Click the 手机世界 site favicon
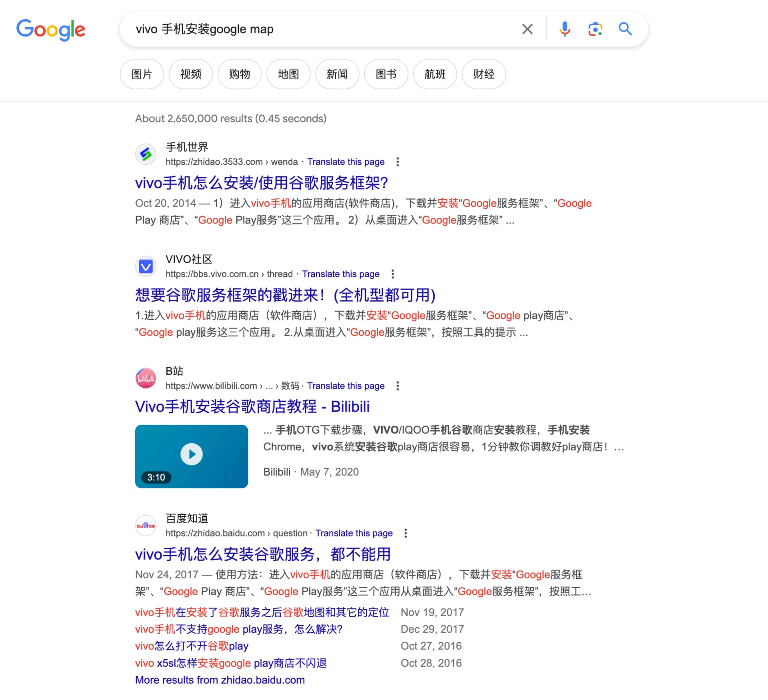The width and height of the screenshot is (768, 700). pos(146,154)
